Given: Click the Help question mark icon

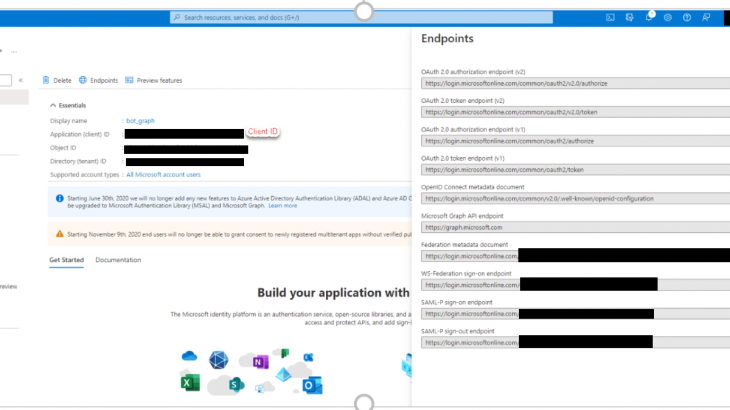Looking at the screenshot, I should [685, 17].
